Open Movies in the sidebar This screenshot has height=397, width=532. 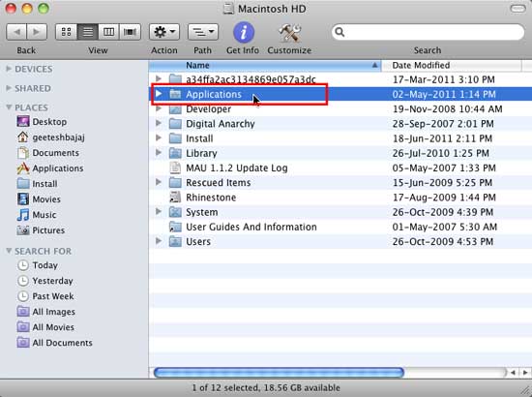point(39,199)
